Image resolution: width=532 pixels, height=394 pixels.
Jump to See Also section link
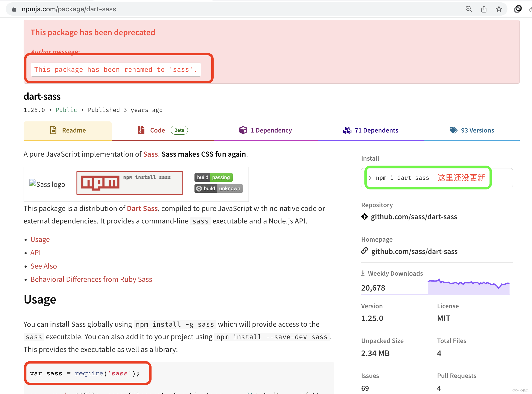point(44,266)
